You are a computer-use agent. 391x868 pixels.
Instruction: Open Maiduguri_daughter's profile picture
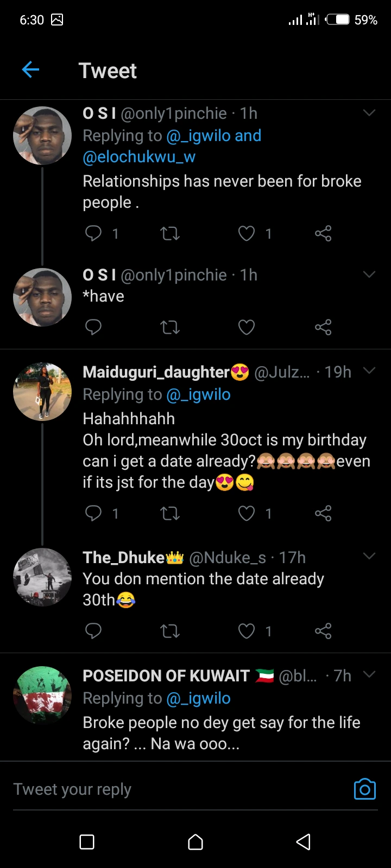tap(42, 392)
